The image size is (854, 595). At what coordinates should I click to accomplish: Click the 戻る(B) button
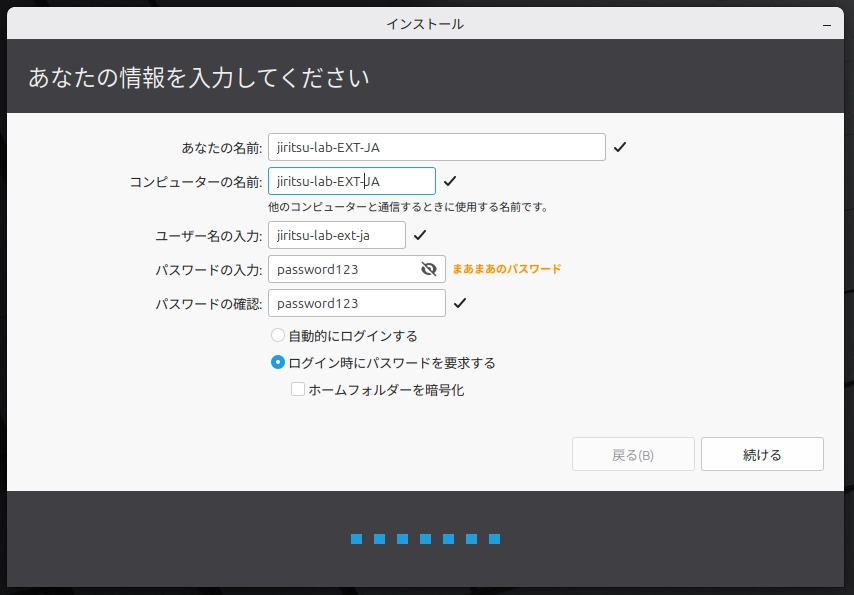point(633,453)
